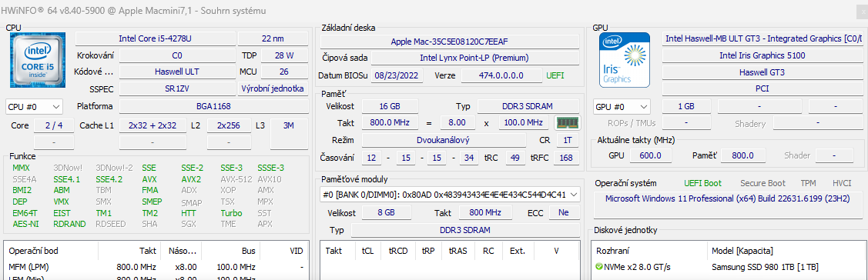
Task: Click the green RAM module icon
Action: [x=567, y=123]
